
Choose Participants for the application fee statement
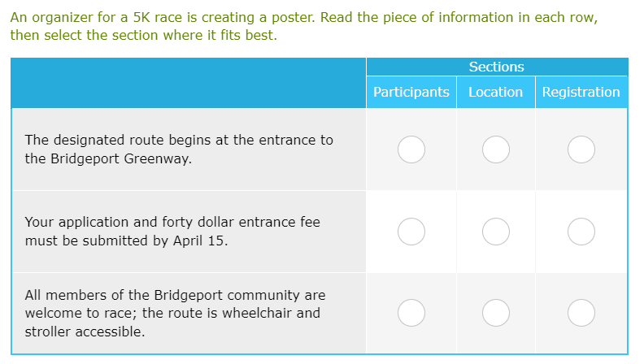[x=411, y=232]
